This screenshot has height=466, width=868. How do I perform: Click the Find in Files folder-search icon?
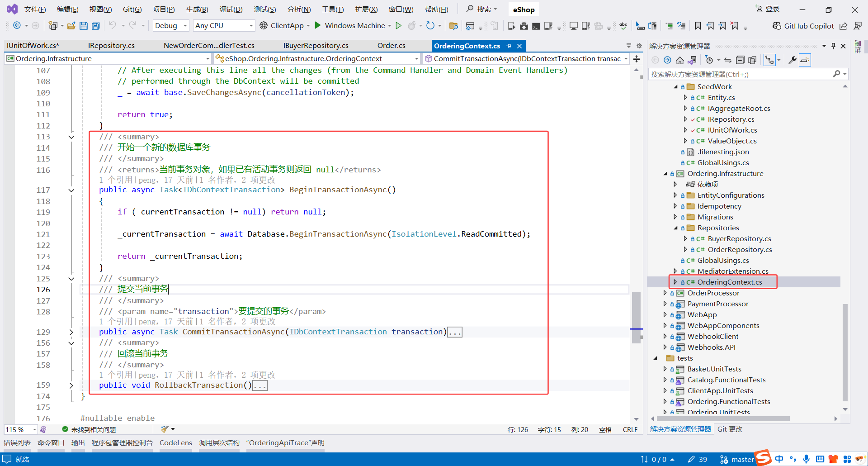tap(453, 26)
